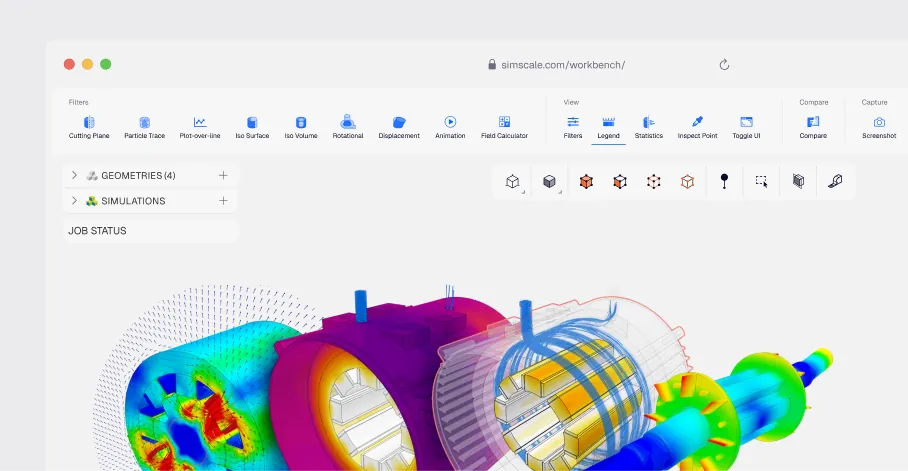Create a new simulation with plus
The image size is (908, 471).
pos(223,200)
